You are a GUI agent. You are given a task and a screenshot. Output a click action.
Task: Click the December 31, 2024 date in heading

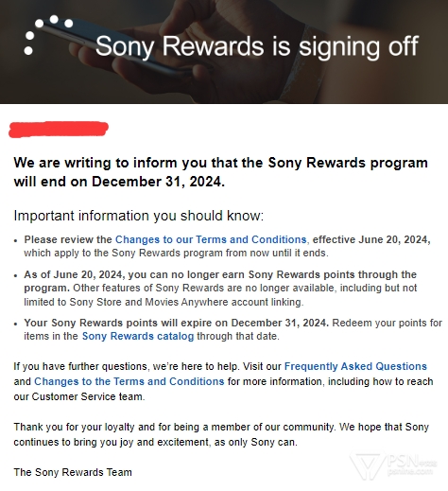point(159,182)
